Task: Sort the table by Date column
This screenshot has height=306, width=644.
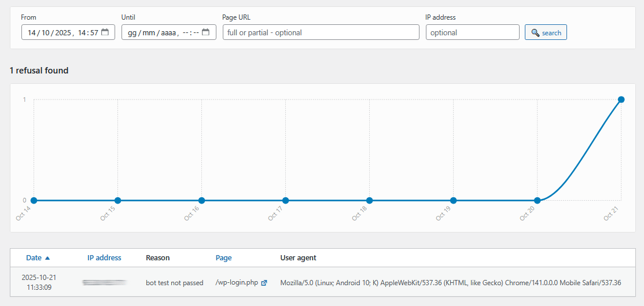Action: 34,258
